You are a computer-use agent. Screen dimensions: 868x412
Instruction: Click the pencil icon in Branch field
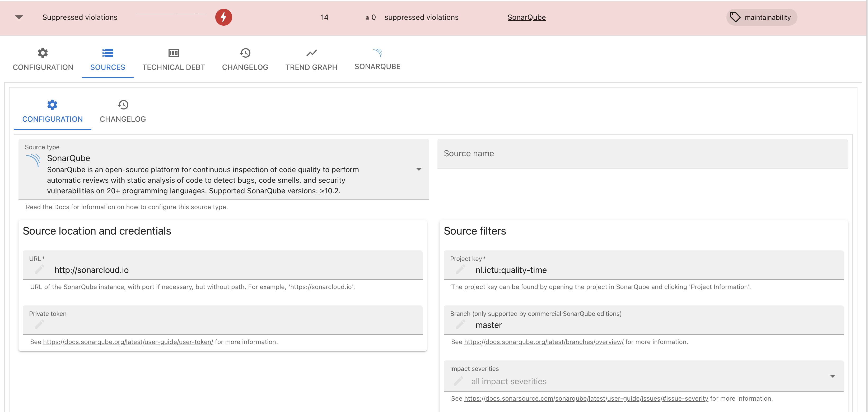coord(460,325)
